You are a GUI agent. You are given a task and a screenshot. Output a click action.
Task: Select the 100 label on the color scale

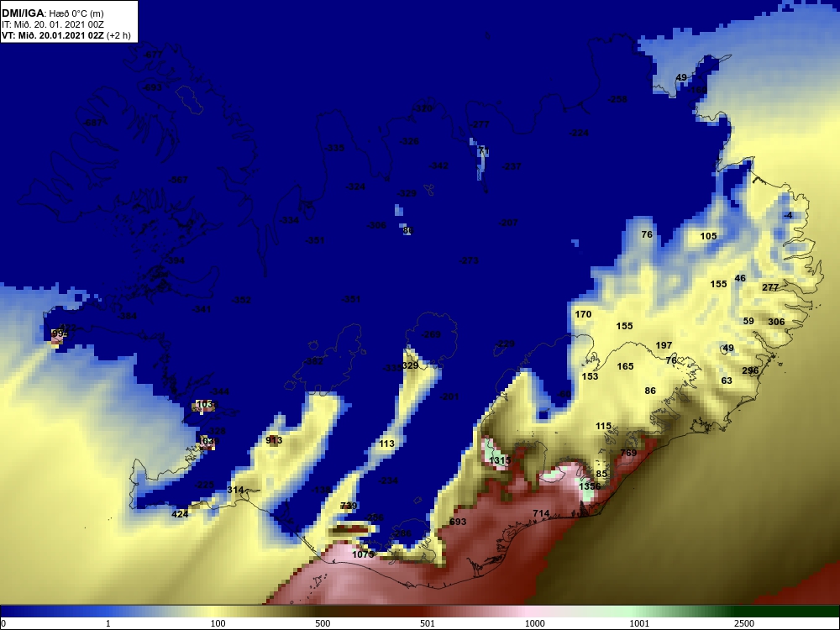point(218,623)
